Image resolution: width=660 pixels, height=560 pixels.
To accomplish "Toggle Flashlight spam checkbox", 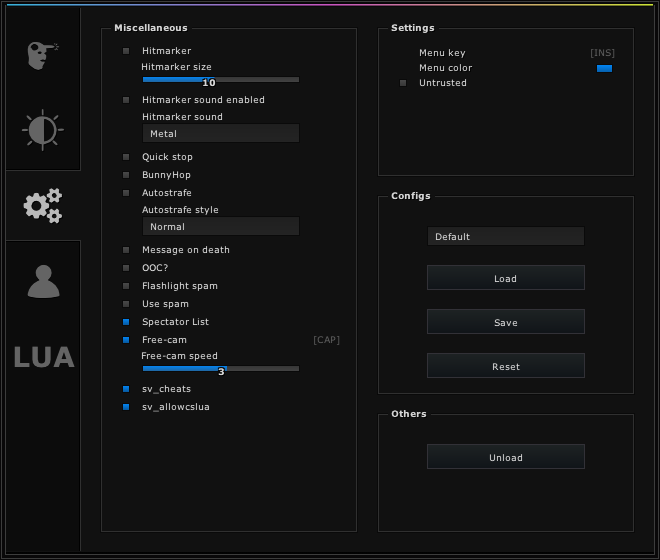I will [x=126, y=286].
